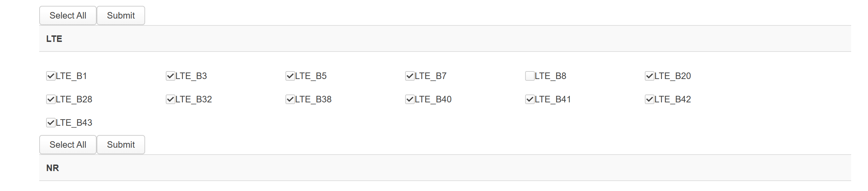Disable the LTE_B5 band
This screenshot has height=191, width=868.
click(290, 76)
